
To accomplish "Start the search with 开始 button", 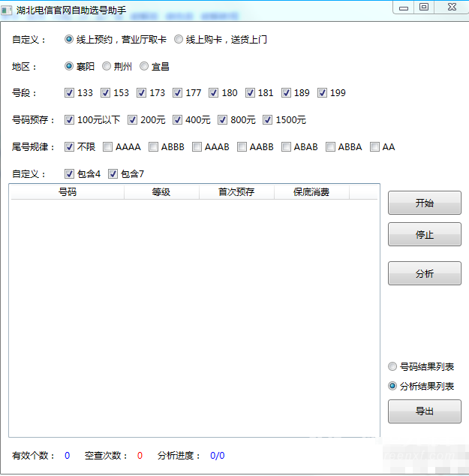I will (x=425, y=203).
